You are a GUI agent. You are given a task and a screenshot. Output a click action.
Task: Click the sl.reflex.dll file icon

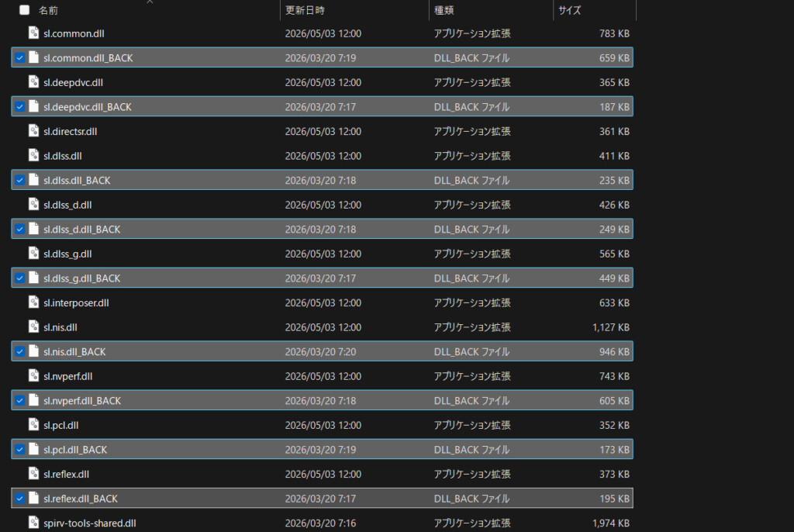(x=34, y=474)
